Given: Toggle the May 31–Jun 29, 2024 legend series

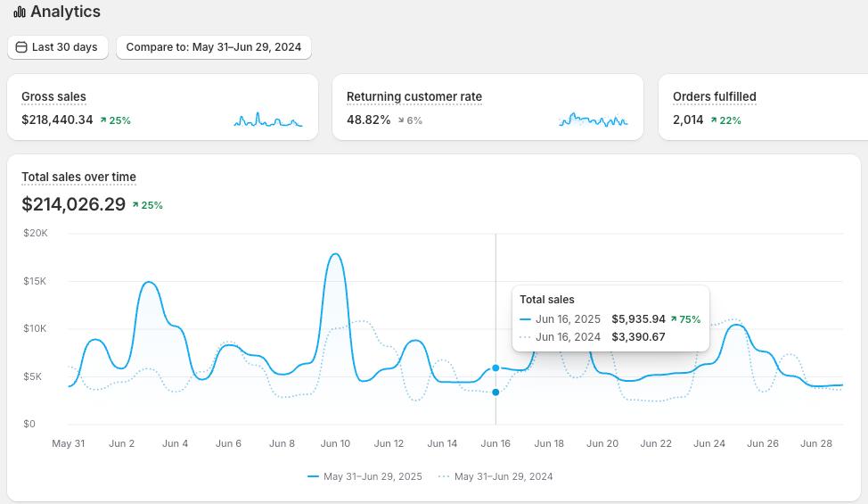Looking at the screenshot, I should tap(495, 476).
